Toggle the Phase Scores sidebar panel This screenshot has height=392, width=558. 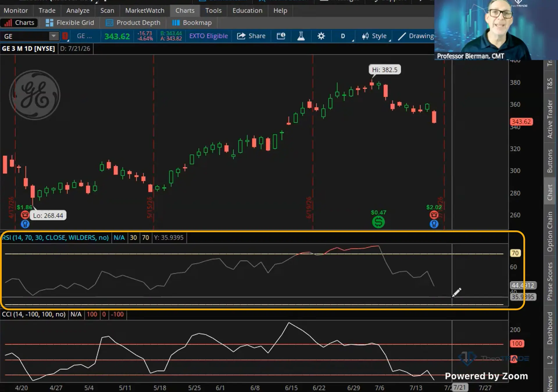pos(550,281)
